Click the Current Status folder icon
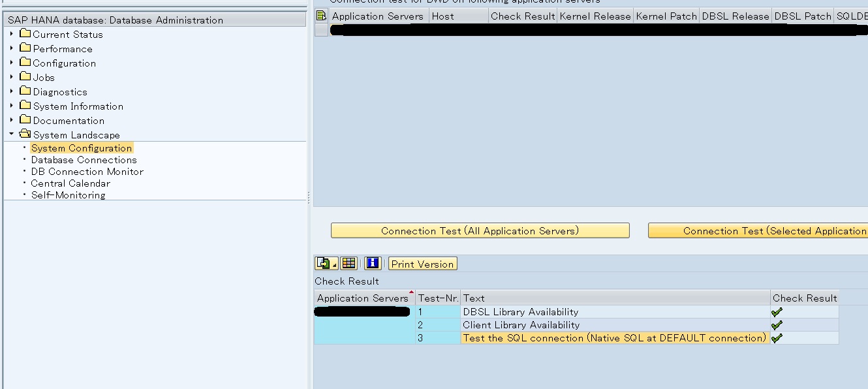This screenshot has height=389, width=868. 25,34
